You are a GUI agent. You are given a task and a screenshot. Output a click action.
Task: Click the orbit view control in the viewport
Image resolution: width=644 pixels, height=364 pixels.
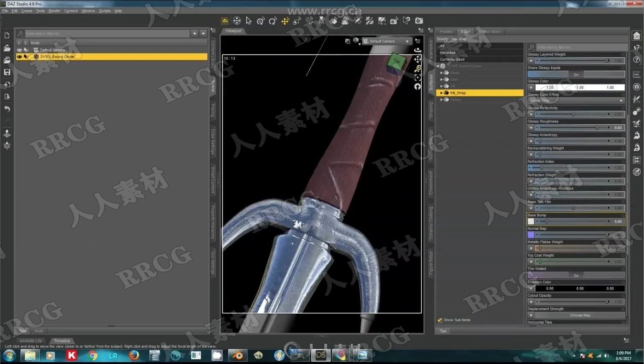click(418, 50)
